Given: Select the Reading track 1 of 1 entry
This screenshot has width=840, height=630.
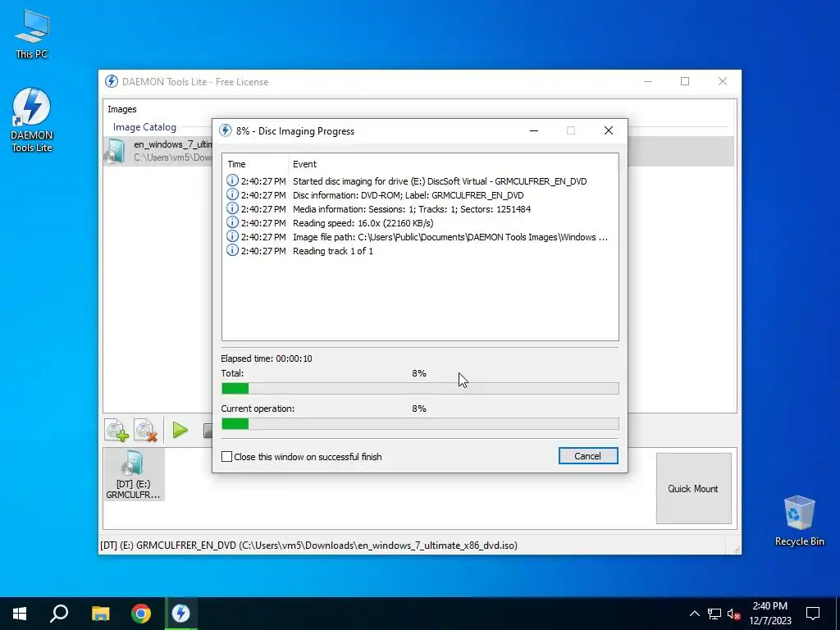Looking at the screenshot, I should coord(420,251).
